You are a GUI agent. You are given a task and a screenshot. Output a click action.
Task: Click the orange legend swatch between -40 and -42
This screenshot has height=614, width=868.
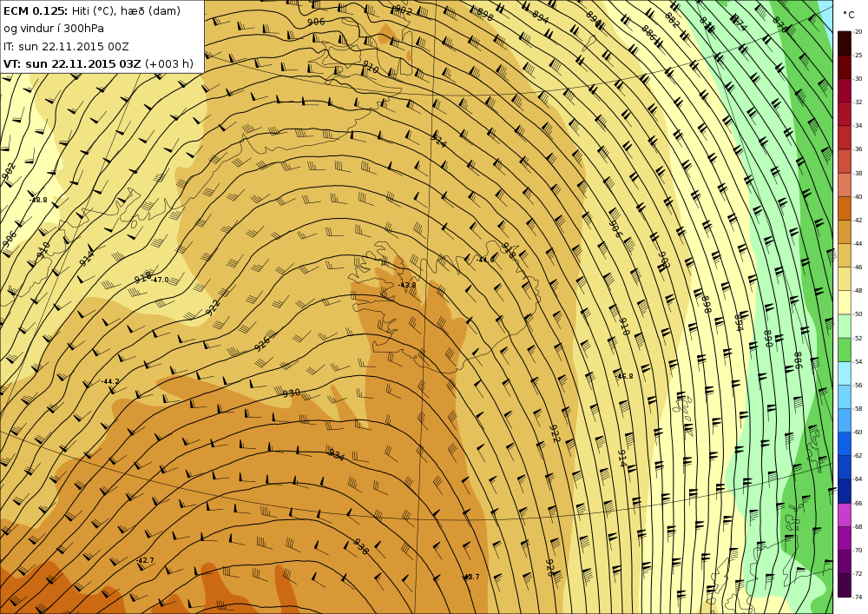click(845, 208)
